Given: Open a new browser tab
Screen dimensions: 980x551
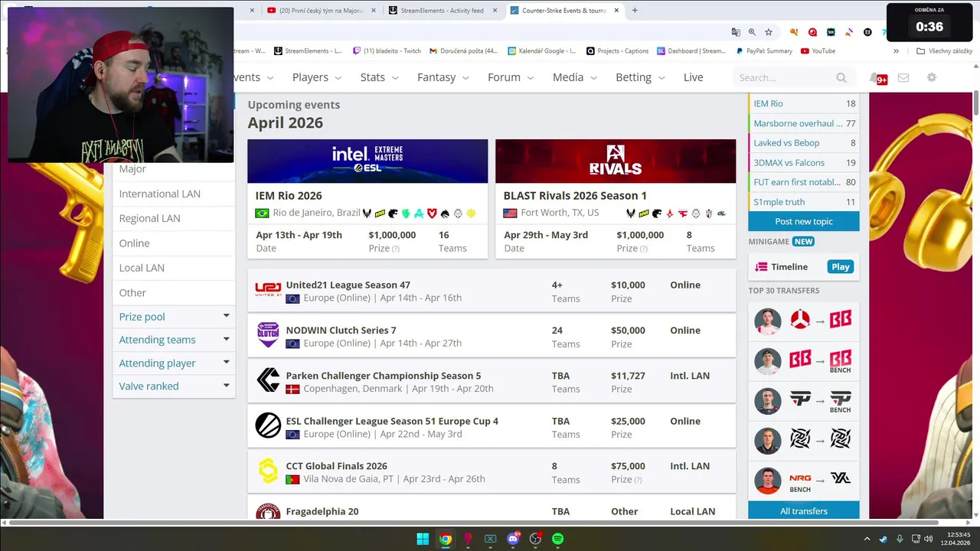Looking at the screenshot, I should 635,11.
